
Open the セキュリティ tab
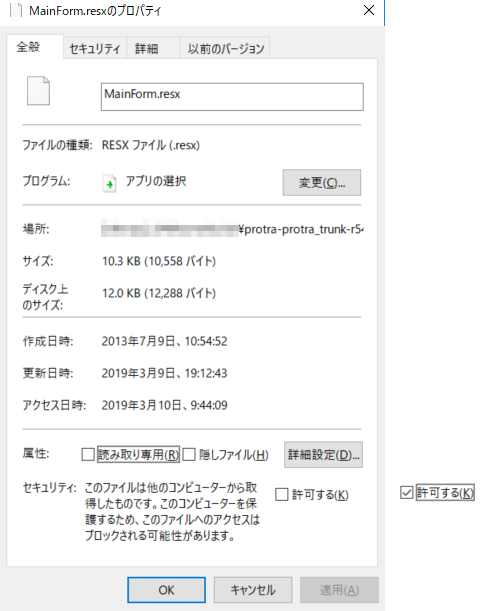pyautogui.click(x=95, y=49)
